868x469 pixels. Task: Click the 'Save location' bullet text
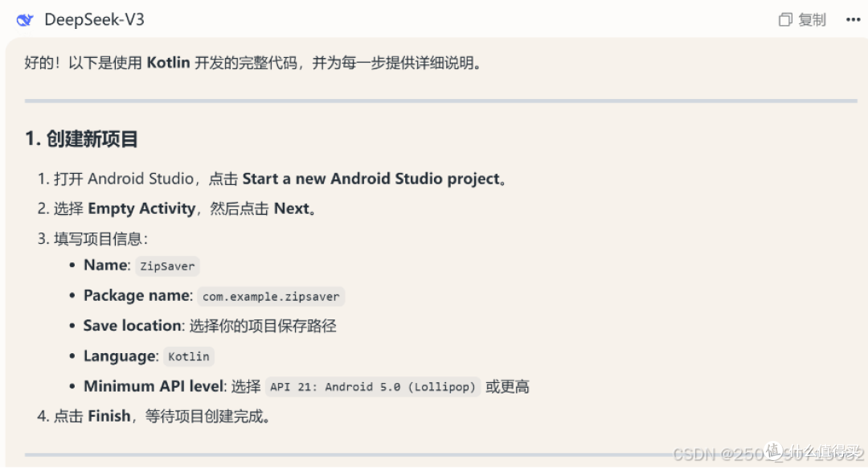click(x=210, y=326)
